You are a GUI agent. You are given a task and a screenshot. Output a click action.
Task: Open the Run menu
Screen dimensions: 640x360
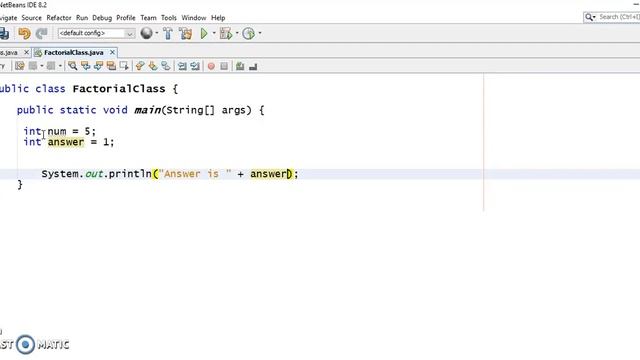[x=82, y=18]
